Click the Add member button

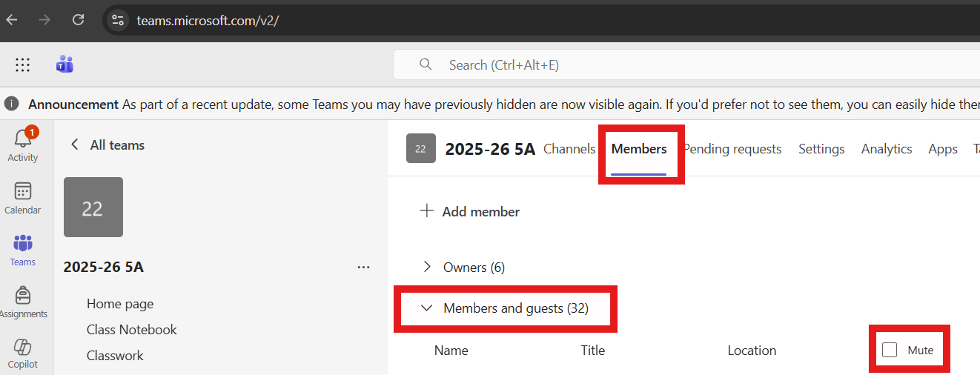[470, 211]
